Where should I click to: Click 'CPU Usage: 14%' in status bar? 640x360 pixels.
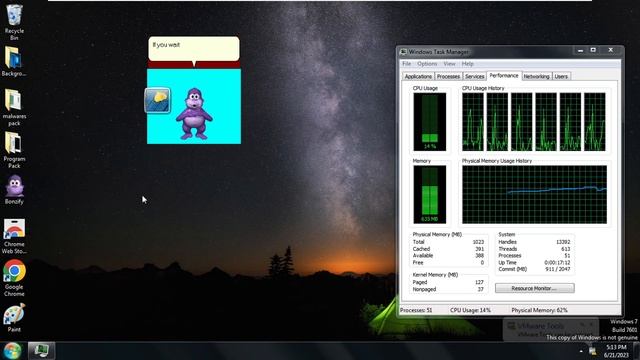coord(470,310)
